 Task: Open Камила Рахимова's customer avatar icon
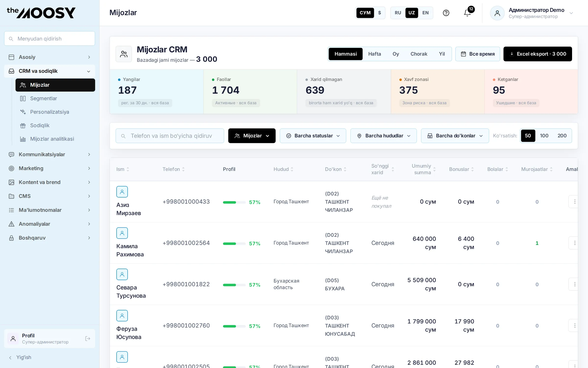pos(122,233)
